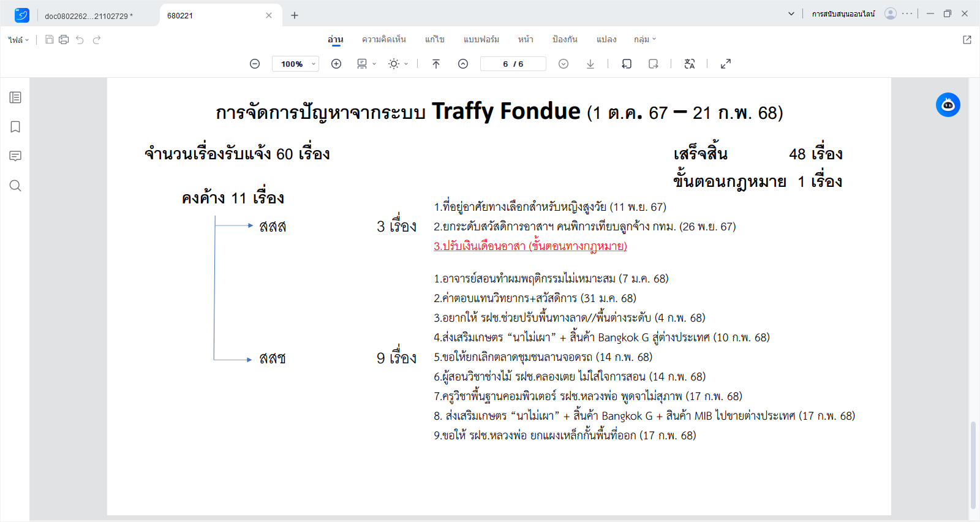980x522 pixels.
Task: Open the comments panel in sidebar
Action: [15, 156]
